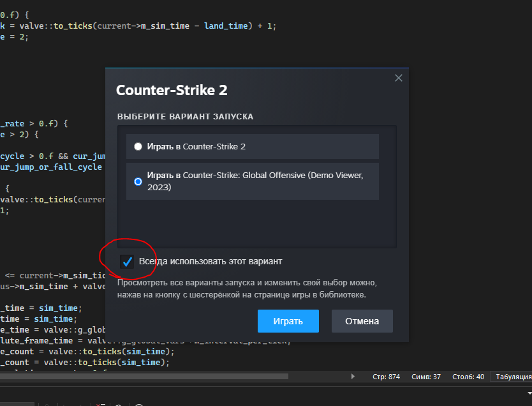Image resolution: width=532 pixels, height=406 pixels.
Task: Choose the Global Offensive Demo Viewer option
Action: (253, 181)
